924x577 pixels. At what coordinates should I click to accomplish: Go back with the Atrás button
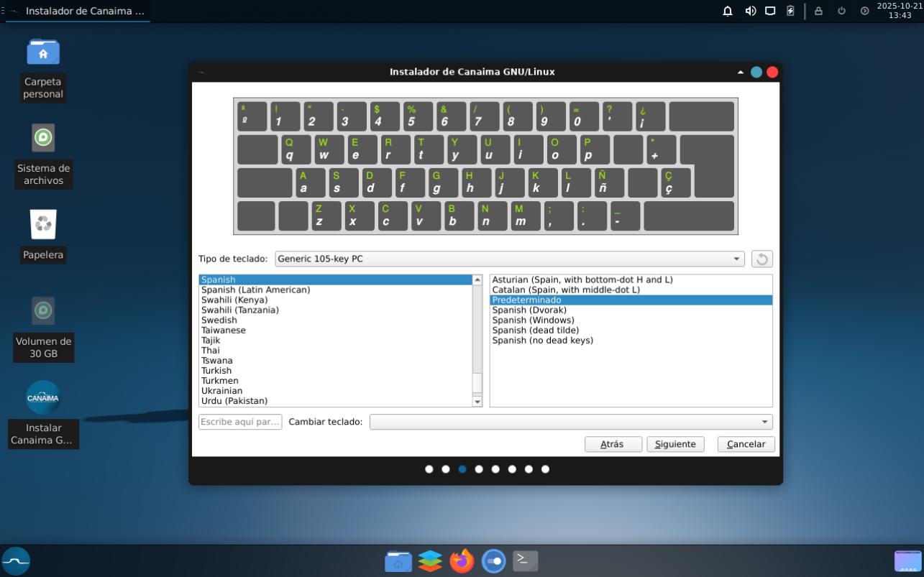coord(613,444)
